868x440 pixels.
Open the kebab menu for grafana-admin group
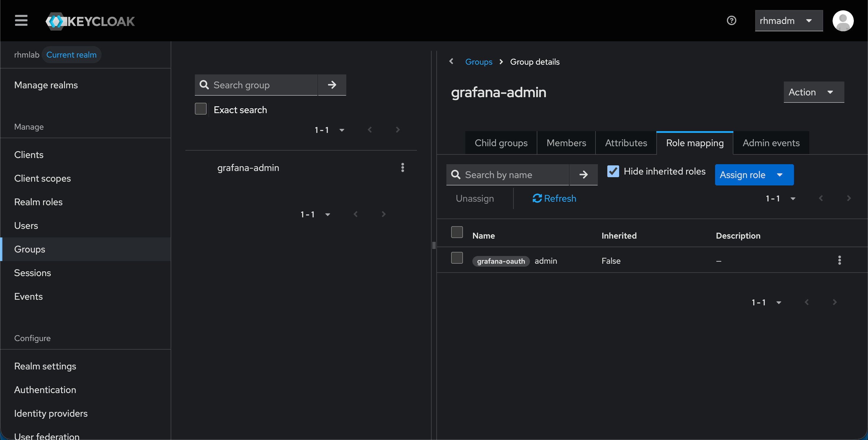[x=402, y=167]
